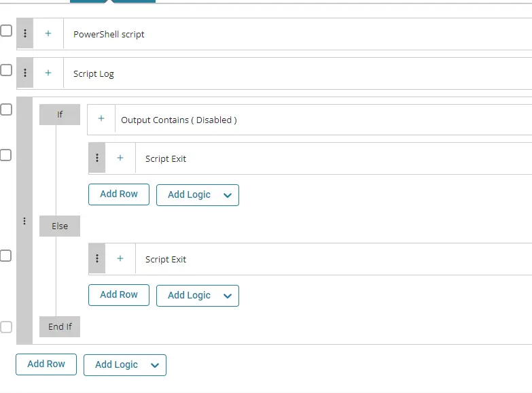Tick the checkbox for PowerShell script row
This screenshot has width=532, height=393.
tap(6, 31)
